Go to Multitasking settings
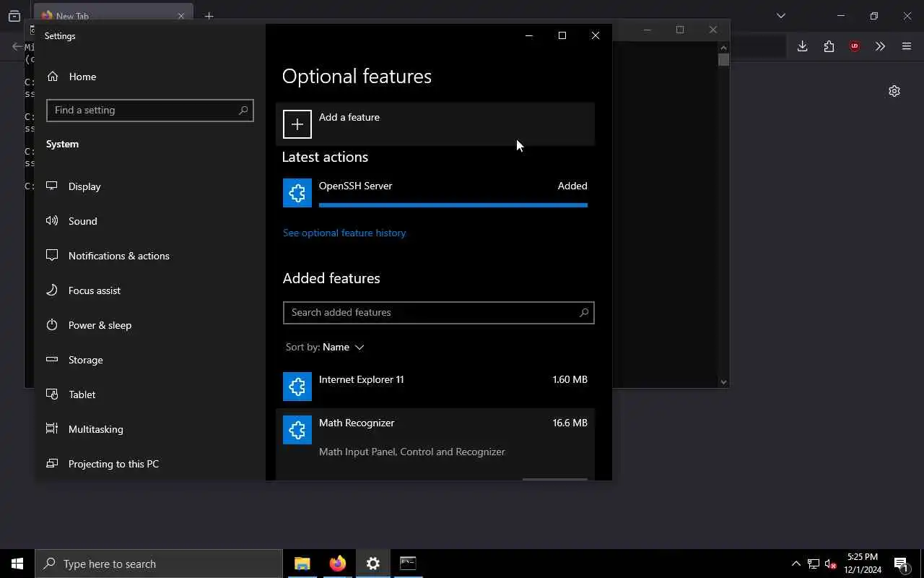The height and width of the screenshot is (578, 924). tap(149, 429)
